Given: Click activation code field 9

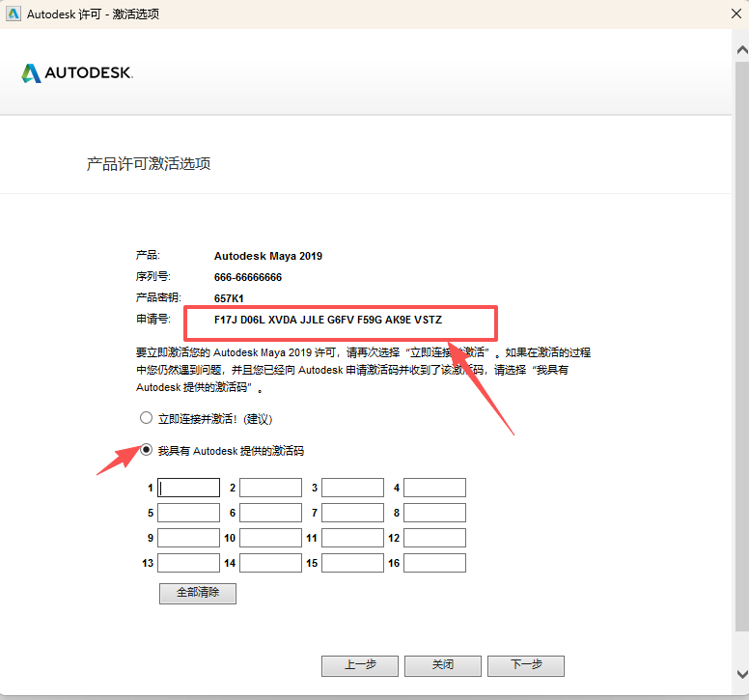Looking at the screenshot, I should click(x=188, y=538).
